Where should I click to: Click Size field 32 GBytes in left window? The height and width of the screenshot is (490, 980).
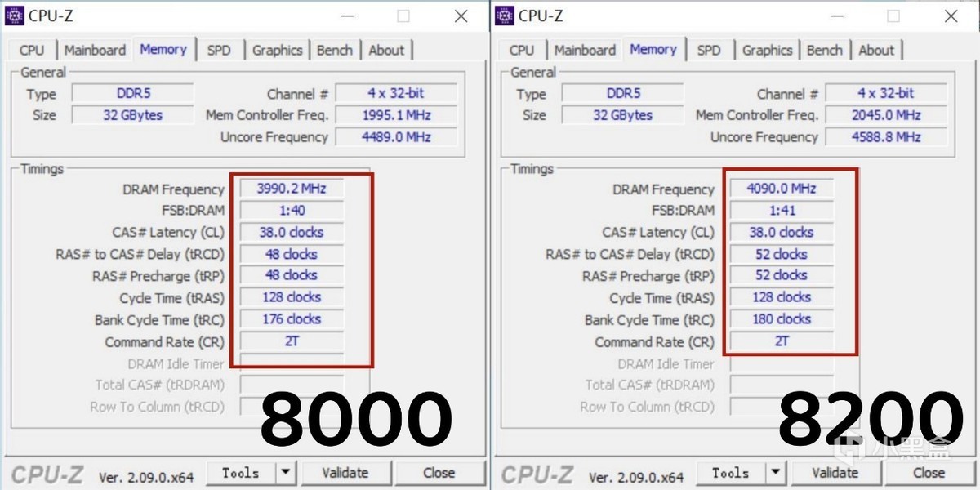[x=133, y=115]
